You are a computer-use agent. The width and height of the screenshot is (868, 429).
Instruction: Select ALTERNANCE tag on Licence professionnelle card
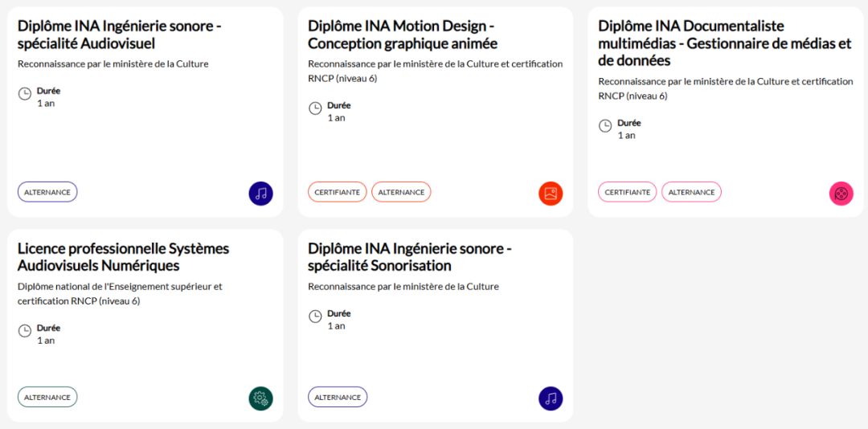[47, 397]
